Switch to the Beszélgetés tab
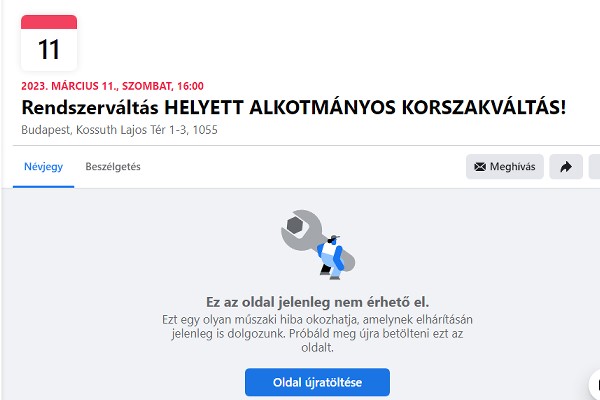 [x=113, y=167]
